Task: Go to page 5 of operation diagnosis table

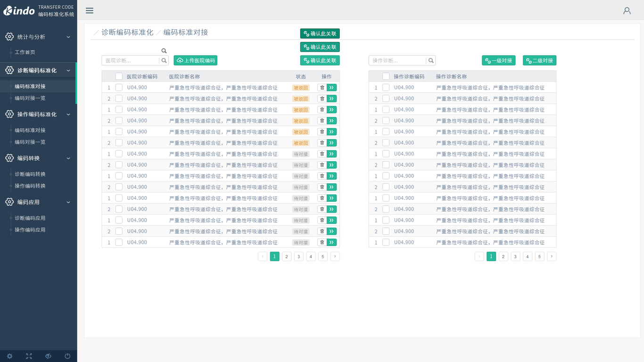Action: coord(540,256)
